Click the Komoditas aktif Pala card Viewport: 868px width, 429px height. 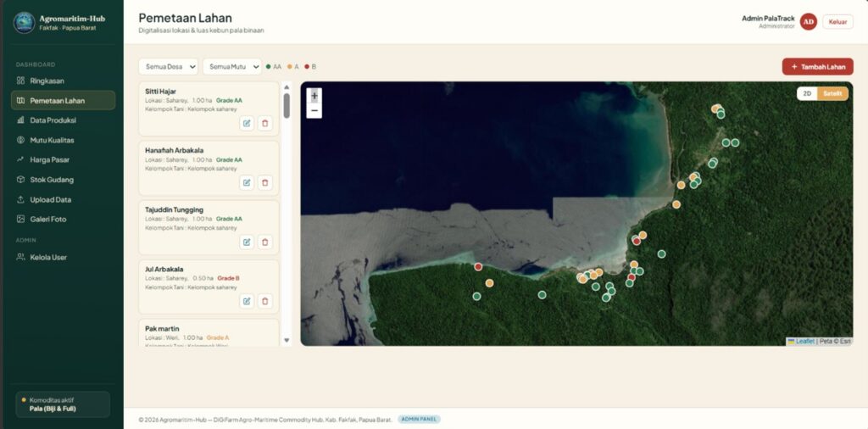click(x=63, y=404)
